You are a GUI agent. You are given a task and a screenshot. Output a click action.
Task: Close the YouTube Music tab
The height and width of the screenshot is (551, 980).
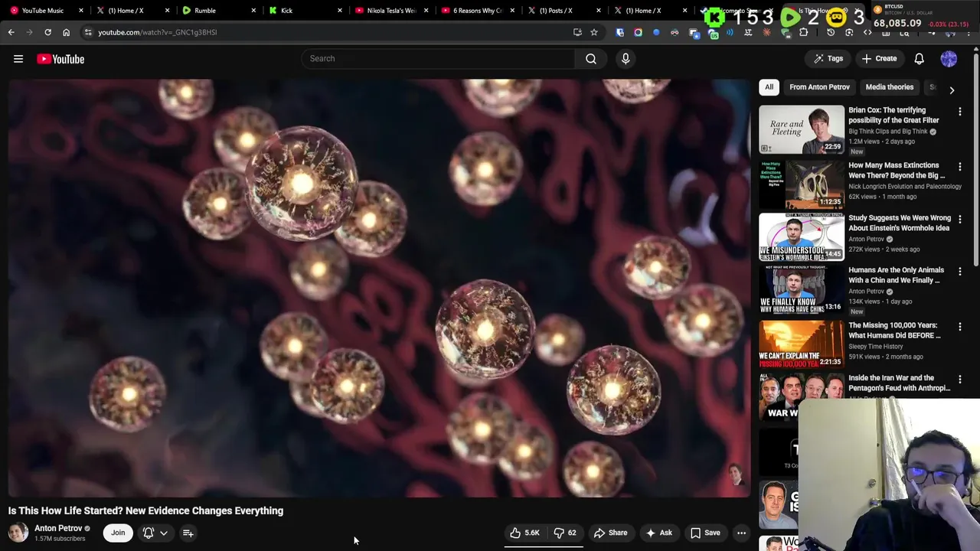pyautogui.click(x=81, y=11)
